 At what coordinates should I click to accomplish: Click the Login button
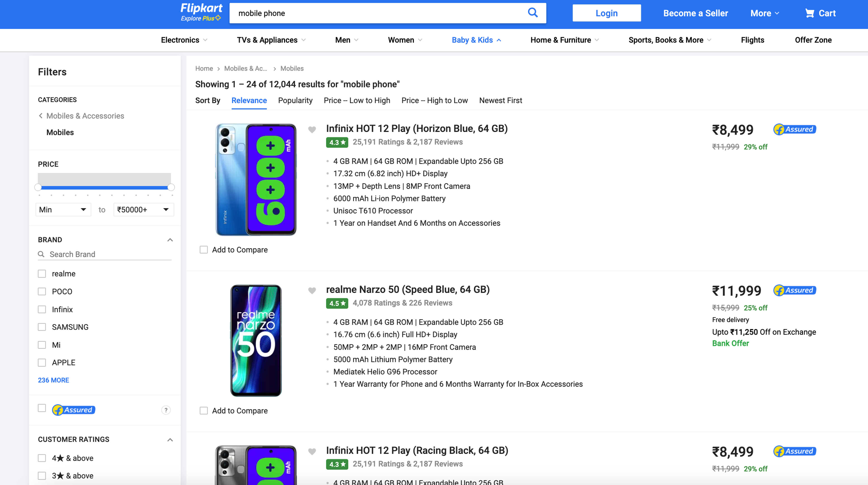pos(606,13)
